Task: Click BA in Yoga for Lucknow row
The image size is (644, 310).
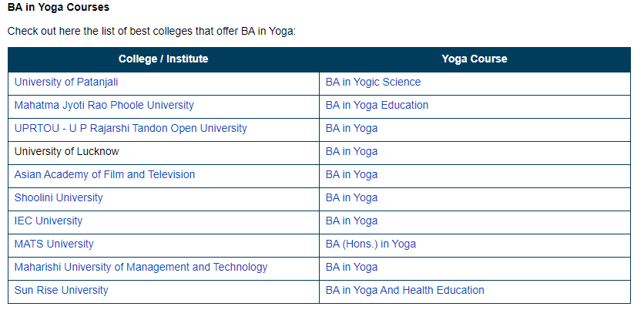Action: pyautogui.click(x=351, y=151)
